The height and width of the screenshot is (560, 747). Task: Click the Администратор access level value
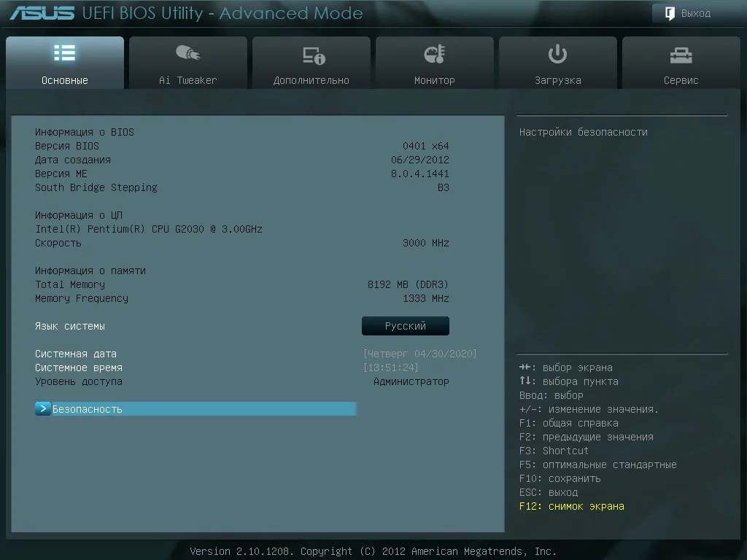tap(411, 381)
